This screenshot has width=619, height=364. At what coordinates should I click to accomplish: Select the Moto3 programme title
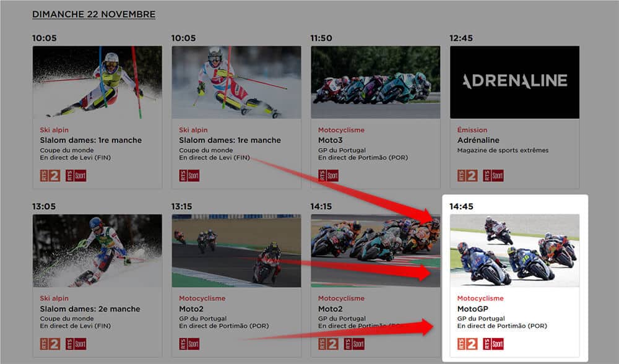coord(331,140)
